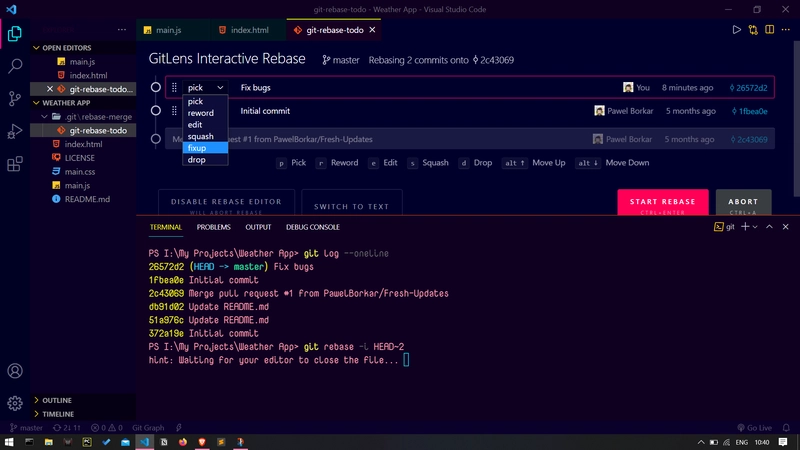Open the Run and Debug view
Screen dimensions: 800x450
(15, 131)
